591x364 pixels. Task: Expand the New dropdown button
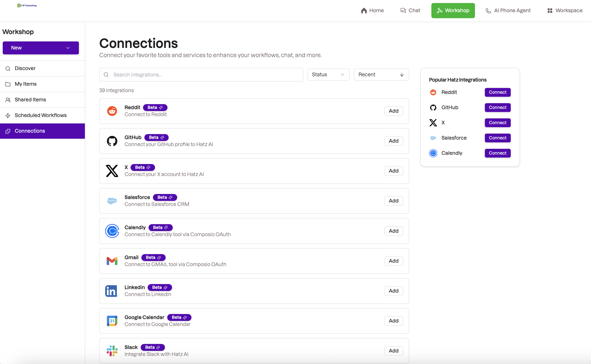(x=41, y=48)
